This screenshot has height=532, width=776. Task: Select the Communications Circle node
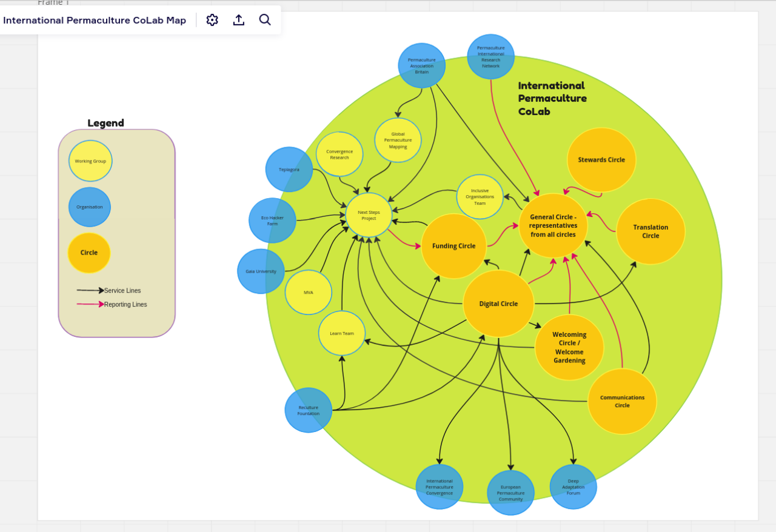coord(622,401)
